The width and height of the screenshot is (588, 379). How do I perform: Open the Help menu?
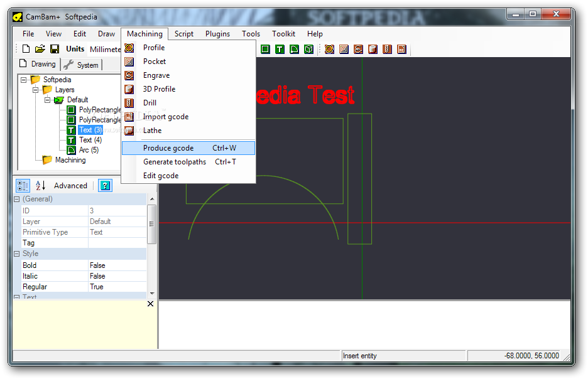(x=315, y=34)
